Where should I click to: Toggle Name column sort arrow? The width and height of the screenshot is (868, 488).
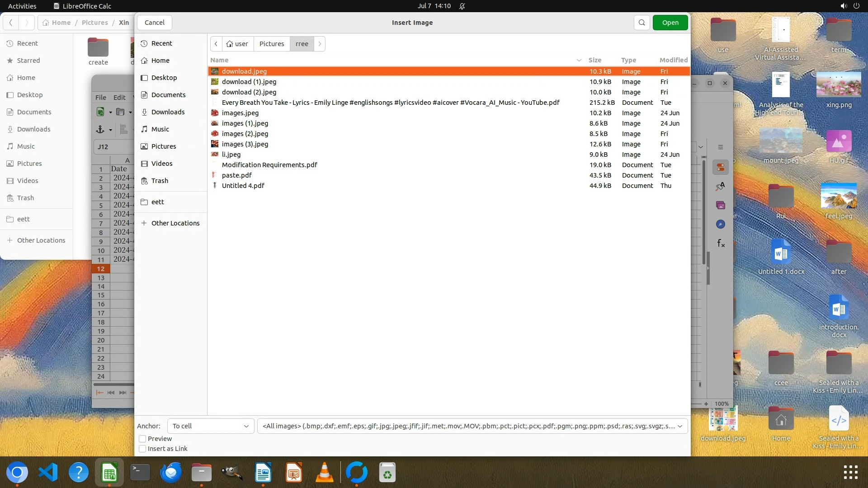click(x=579, y=60)
